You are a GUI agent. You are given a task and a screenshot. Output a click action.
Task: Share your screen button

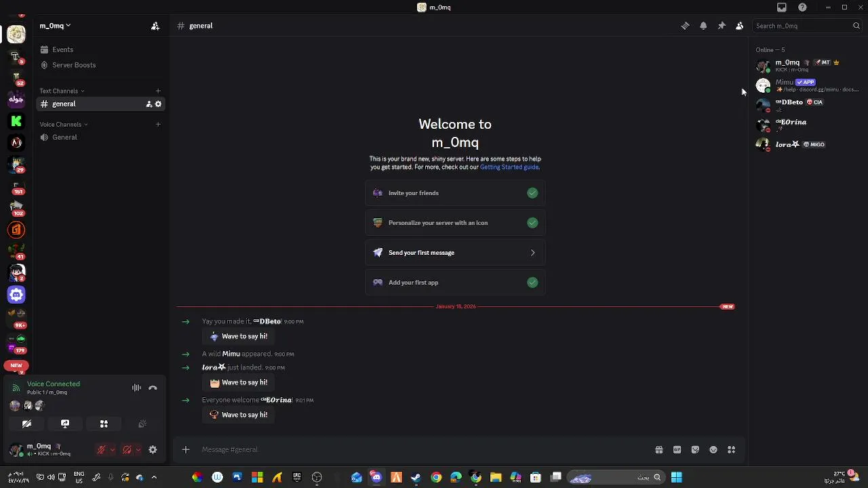click(x=65, y=424)
